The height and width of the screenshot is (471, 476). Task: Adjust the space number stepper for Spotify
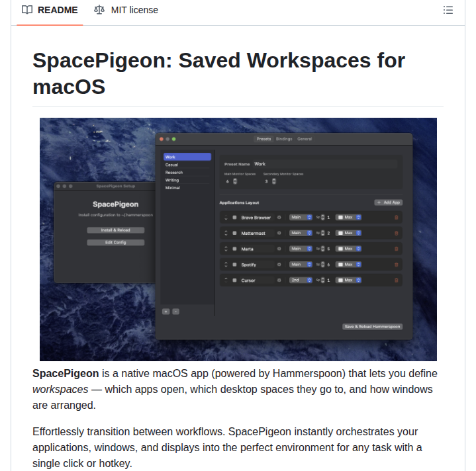click(x=322, y=265)
